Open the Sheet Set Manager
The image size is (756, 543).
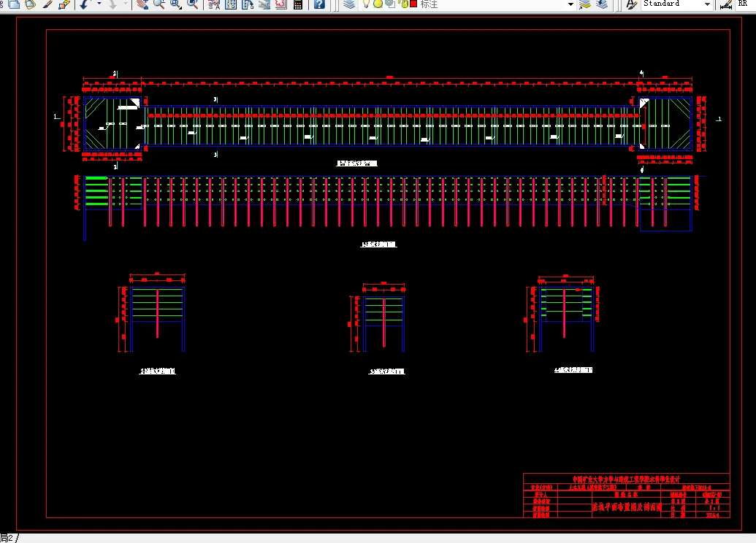264,4
